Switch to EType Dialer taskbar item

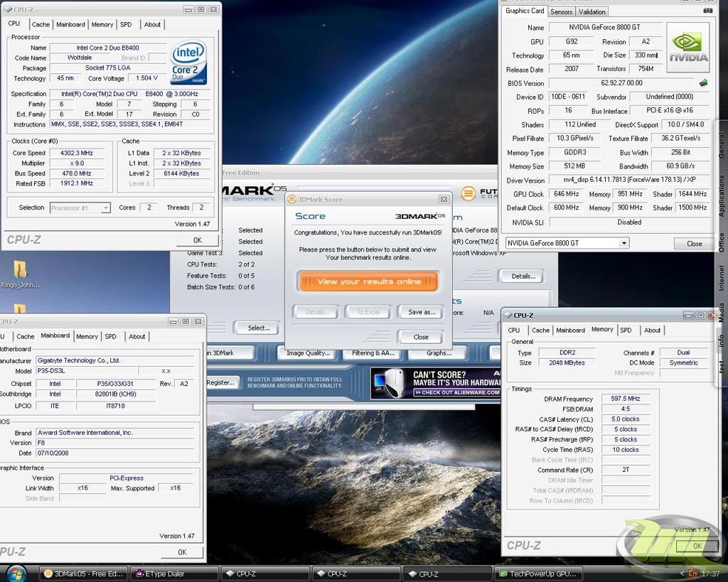click(x=175, y=573)
